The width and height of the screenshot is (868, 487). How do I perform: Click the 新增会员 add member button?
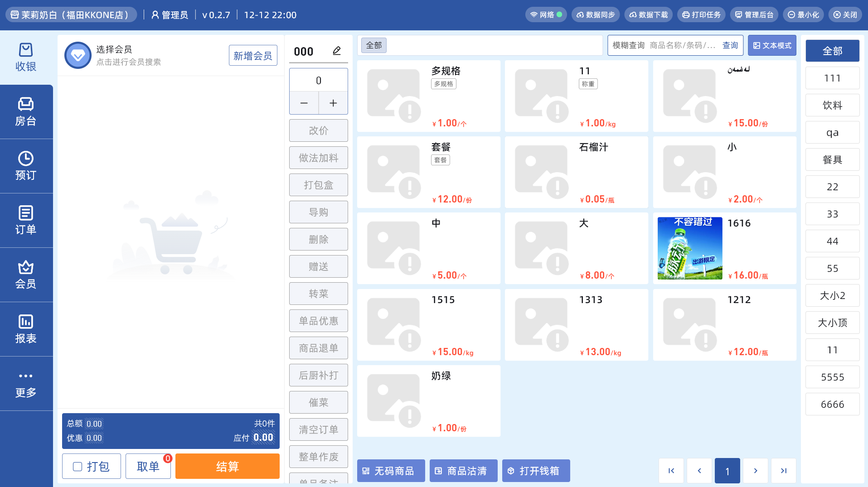[253, 56]
